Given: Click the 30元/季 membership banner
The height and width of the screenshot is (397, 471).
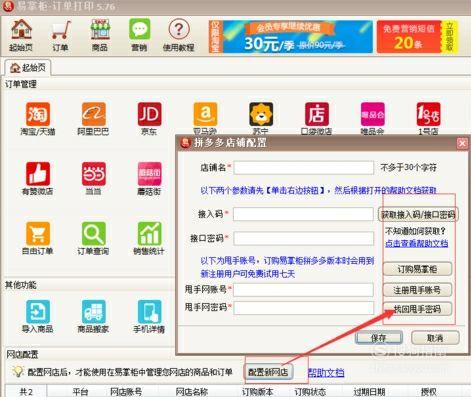Looking at the screenshot, I should tap(291, 37).
